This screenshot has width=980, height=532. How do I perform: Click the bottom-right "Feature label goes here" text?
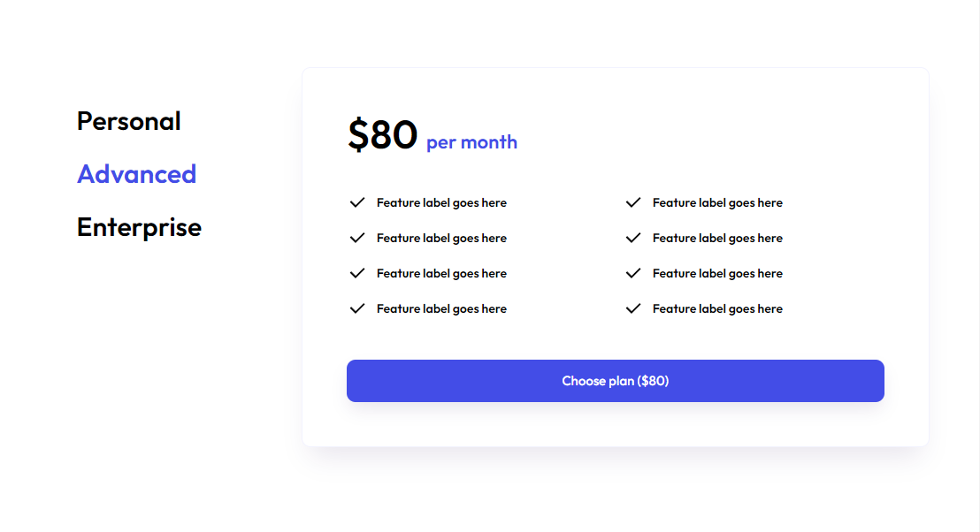(x=717, y=309)
